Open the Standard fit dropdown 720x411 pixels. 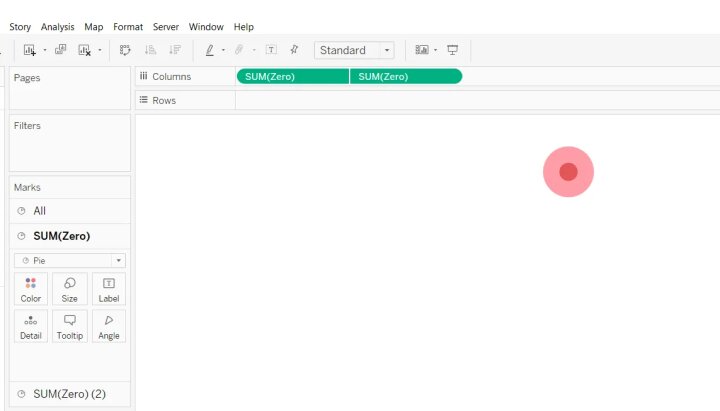[x=354, y=50]
